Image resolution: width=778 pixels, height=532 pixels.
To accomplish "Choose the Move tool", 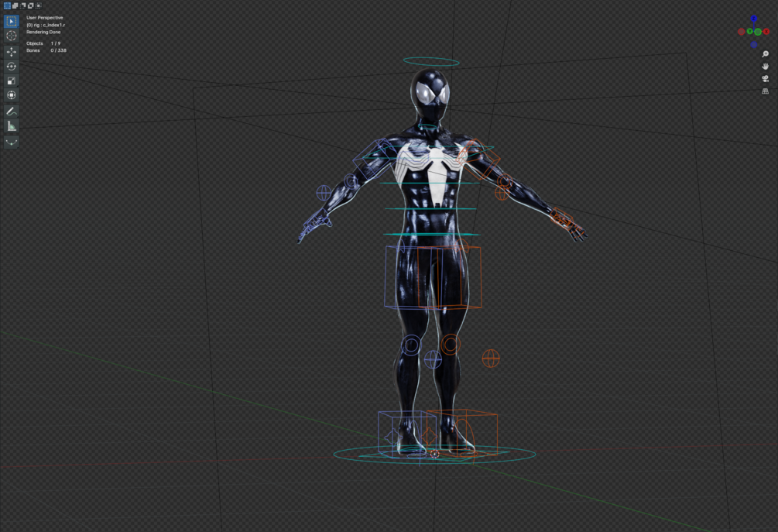I will 12,52.
